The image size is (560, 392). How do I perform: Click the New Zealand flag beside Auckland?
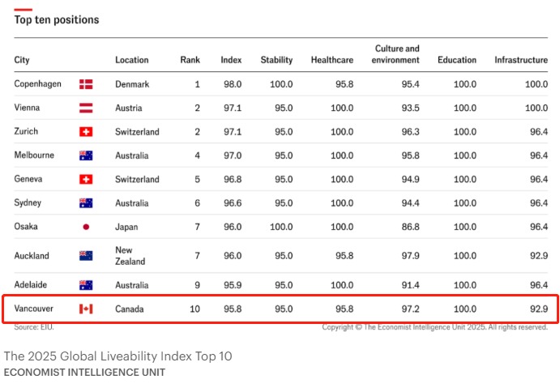pos(86,256)
